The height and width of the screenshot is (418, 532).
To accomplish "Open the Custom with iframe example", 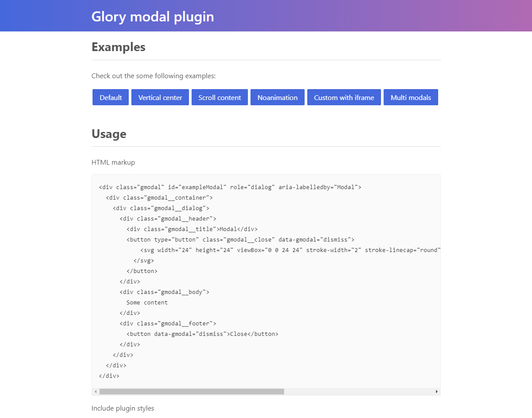I will (x=344, y=97).
